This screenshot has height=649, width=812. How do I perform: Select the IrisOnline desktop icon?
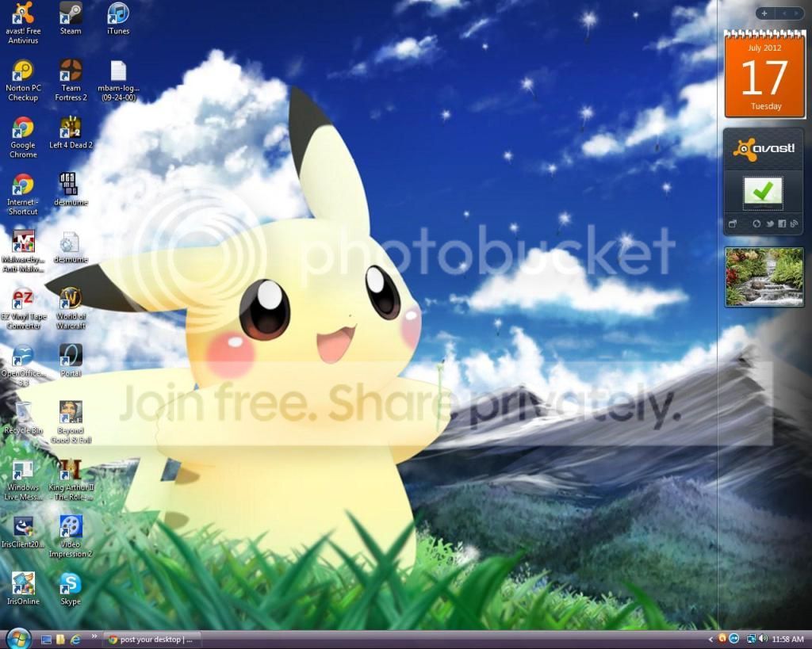tap(23, 589)
